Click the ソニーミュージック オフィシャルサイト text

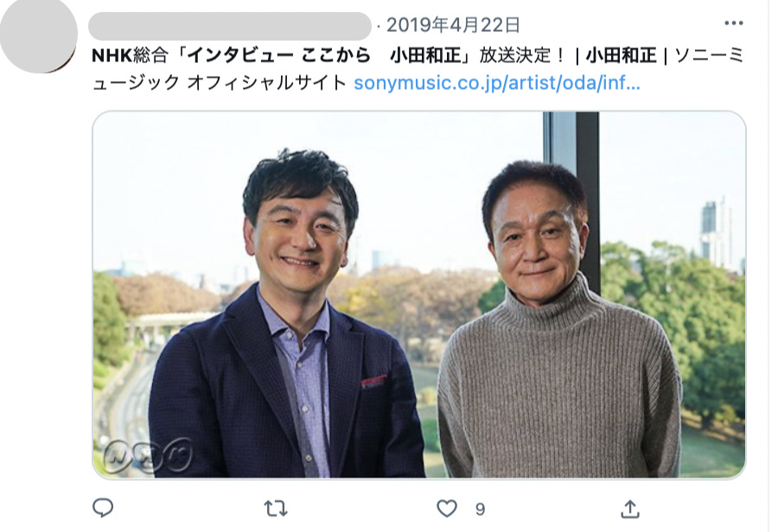pos(418,69)
